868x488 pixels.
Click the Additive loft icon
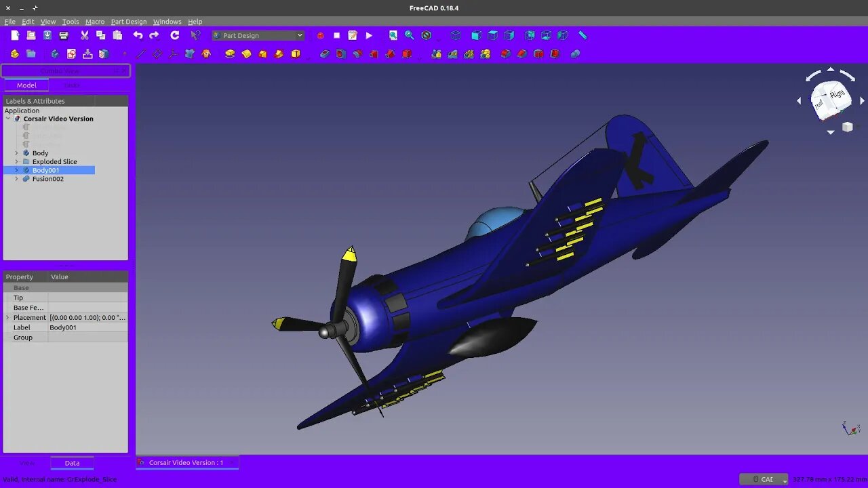262,54
